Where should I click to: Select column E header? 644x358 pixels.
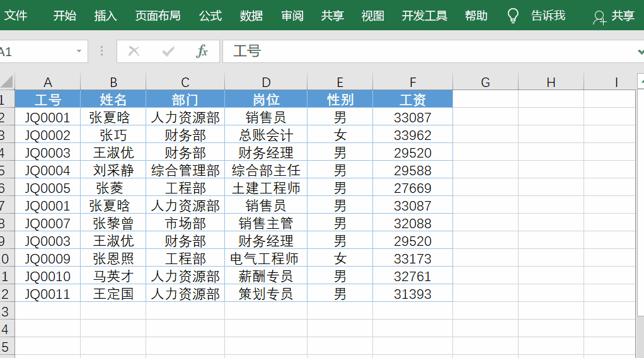(x=340, y=82)
